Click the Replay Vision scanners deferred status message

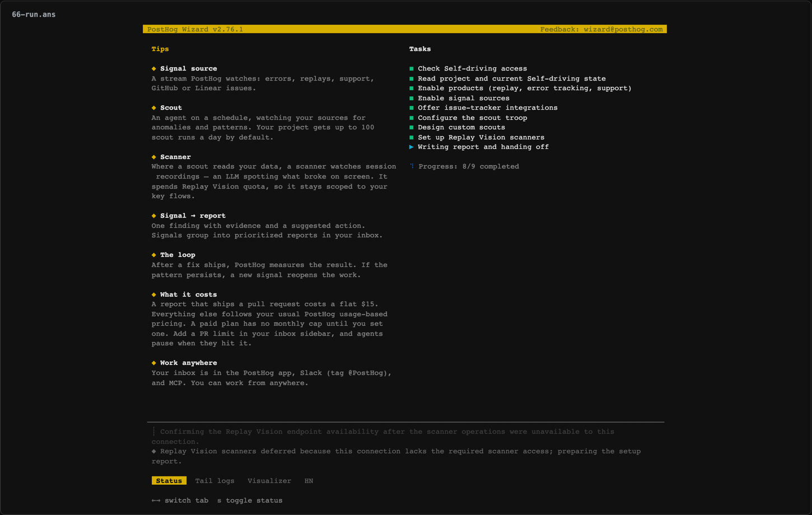click(396, 456)
